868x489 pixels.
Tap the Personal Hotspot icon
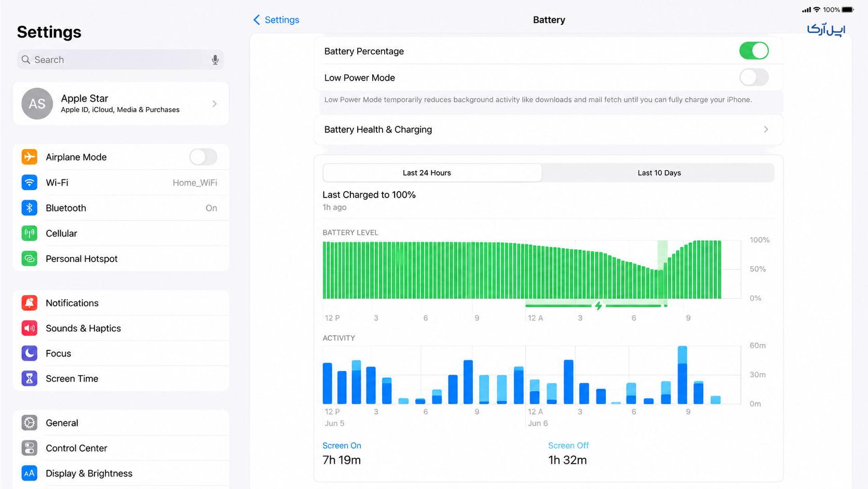click(30, 258)
